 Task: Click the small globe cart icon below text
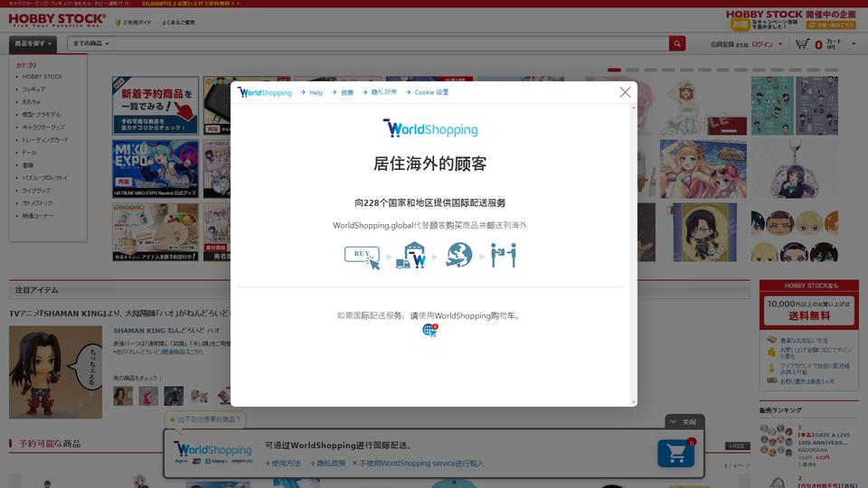click(430, 331)
